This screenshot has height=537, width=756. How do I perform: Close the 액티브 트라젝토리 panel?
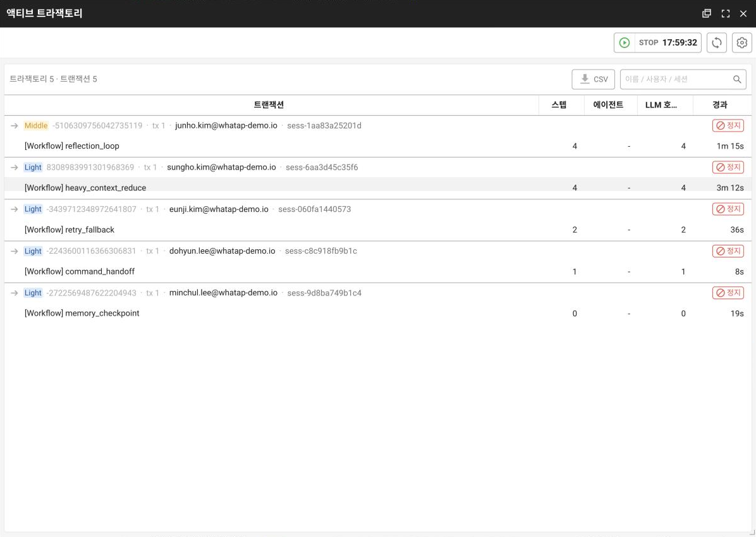(743, 13)
